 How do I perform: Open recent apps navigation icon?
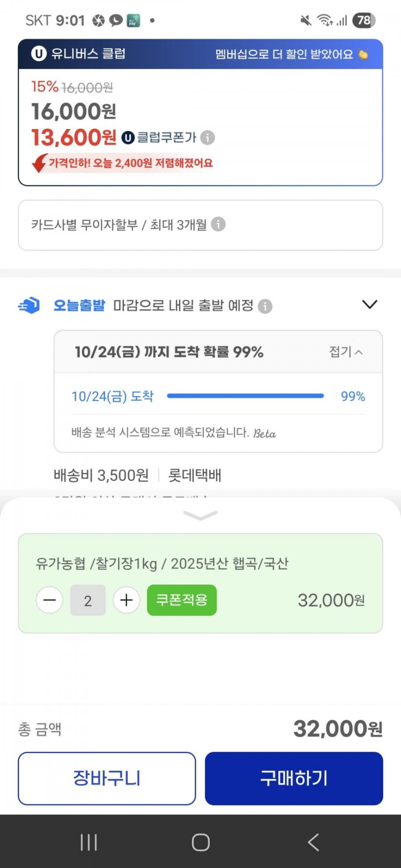(x=89, y=842)
